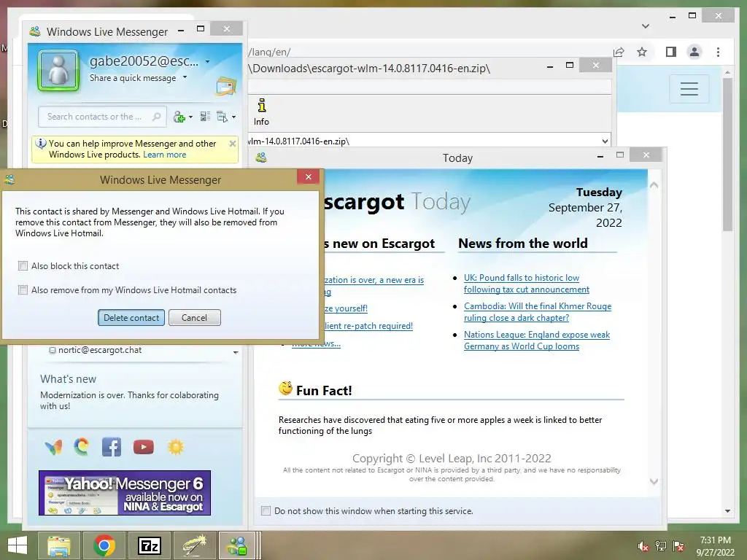Click Delete contact button
This screenshot has width=747, height=560.
coord(131,318)
